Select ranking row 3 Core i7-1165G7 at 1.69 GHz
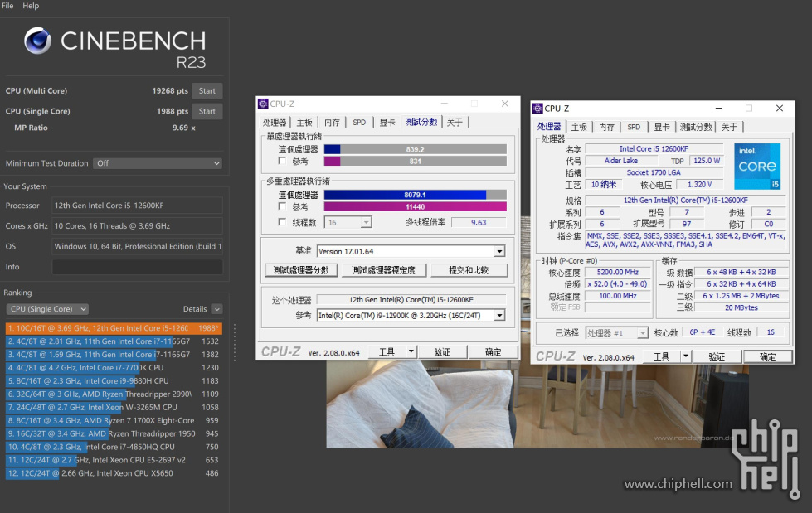 pyautogui.click(x=114, y=355)
